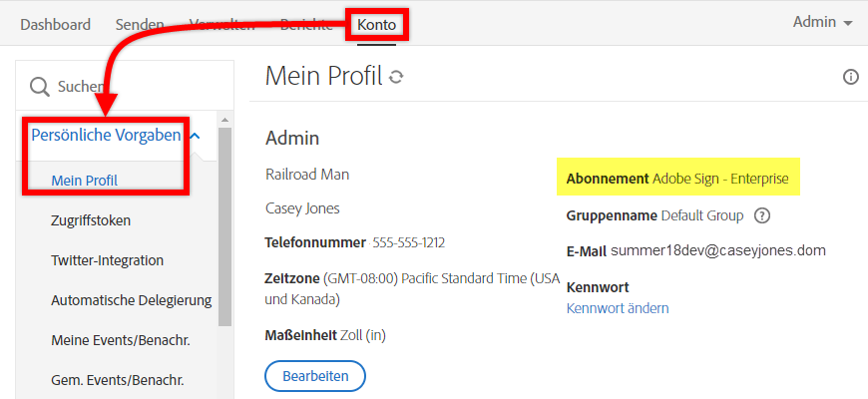Click the sidebar vertical scrollbar
Screen dimensions: 868x399
point(225,229)
